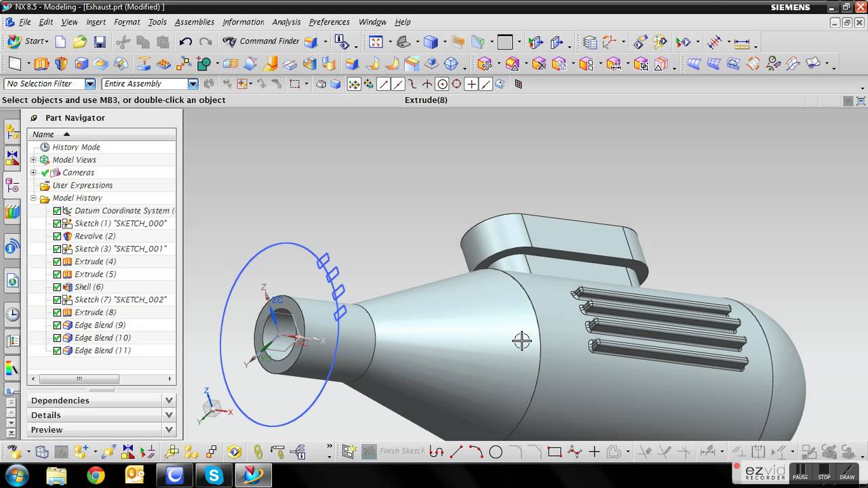Uncheck the Shell (6) feature checkbox
The image size is (868, 488).
[x=57, y=287]
